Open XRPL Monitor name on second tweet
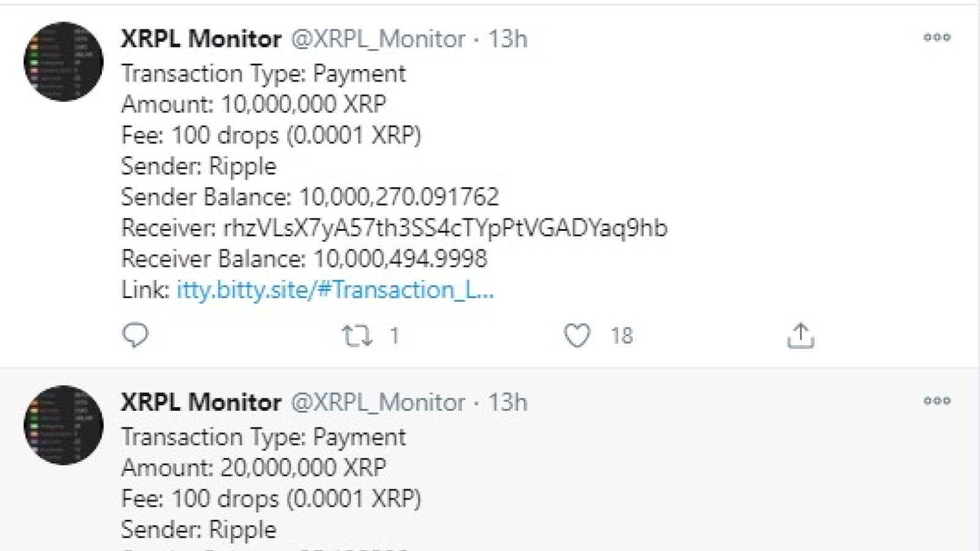This screenshot has height=551, width=980. [202, 402]
